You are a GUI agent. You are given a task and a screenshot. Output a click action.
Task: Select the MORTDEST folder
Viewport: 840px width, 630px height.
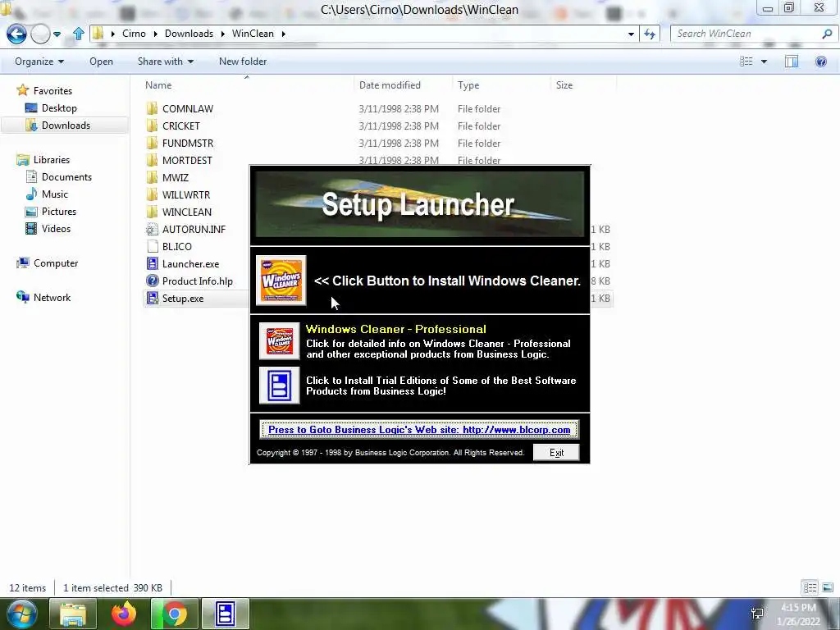click(187, 160)
